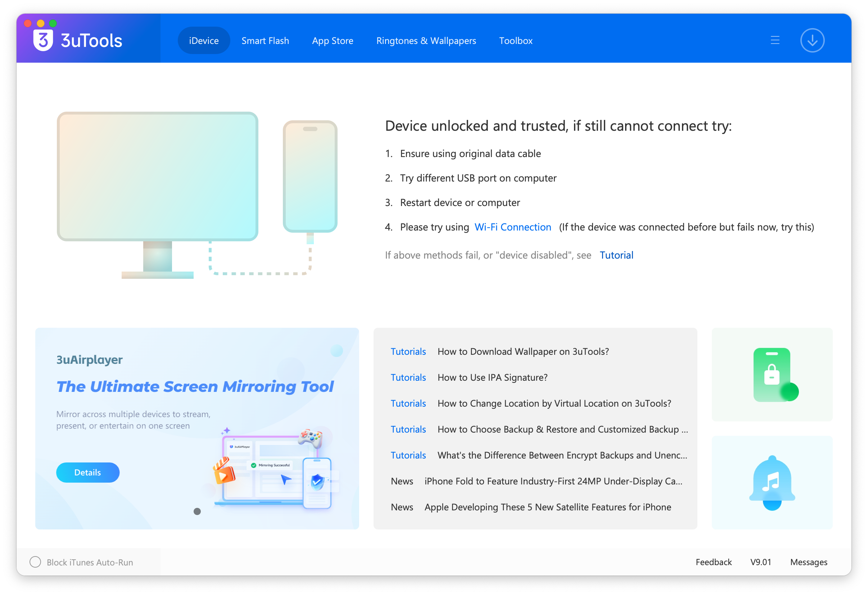Click the iPhone illustration

click(310, 176)
